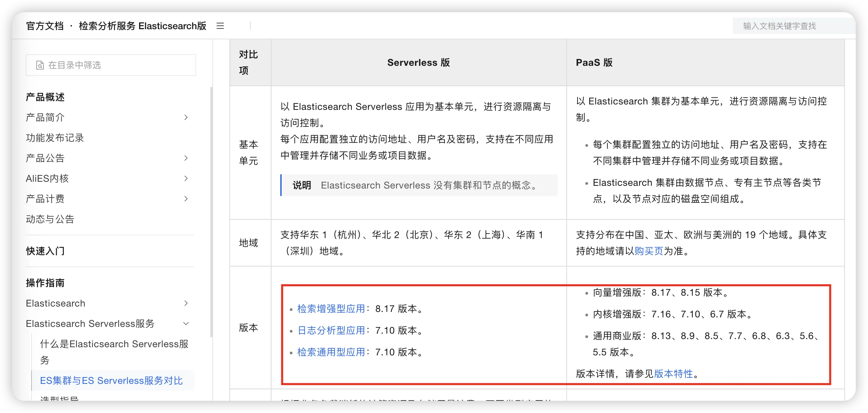Expand the AliES内核 chevron
The height and width of the screenshot is (413, 868).
point(186,178)
